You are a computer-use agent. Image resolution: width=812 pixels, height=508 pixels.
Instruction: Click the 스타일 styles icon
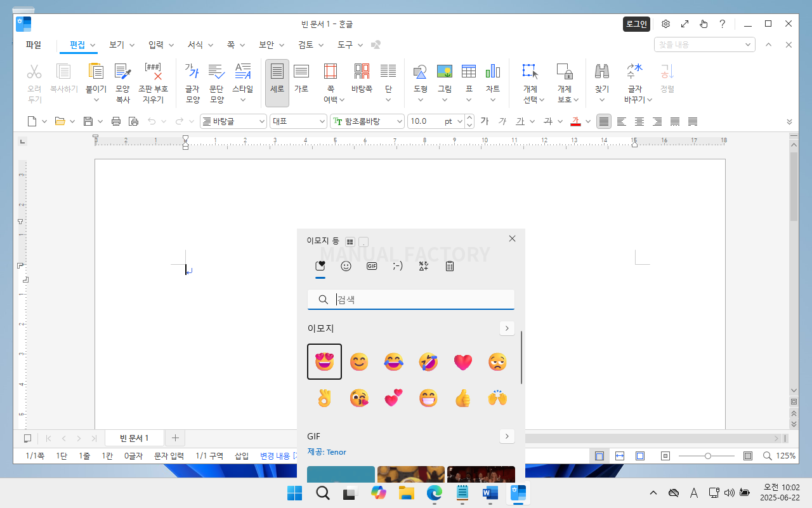(x=243, y=71)
